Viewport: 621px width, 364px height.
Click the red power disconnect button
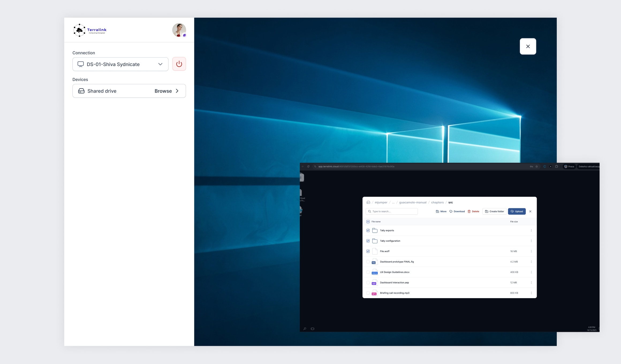[179, 64]
